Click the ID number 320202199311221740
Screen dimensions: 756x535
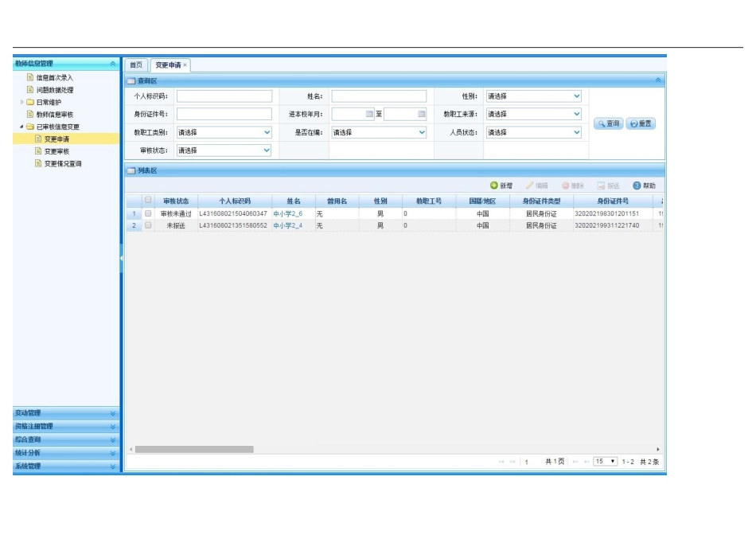[x=607, y=226]
